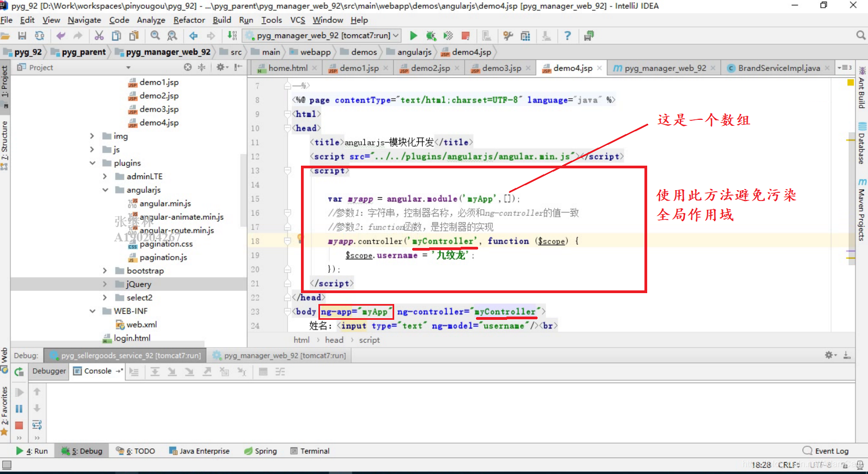868x474 pixels.
Task: Run with coverage icon
Action: [x=448, y=36]
